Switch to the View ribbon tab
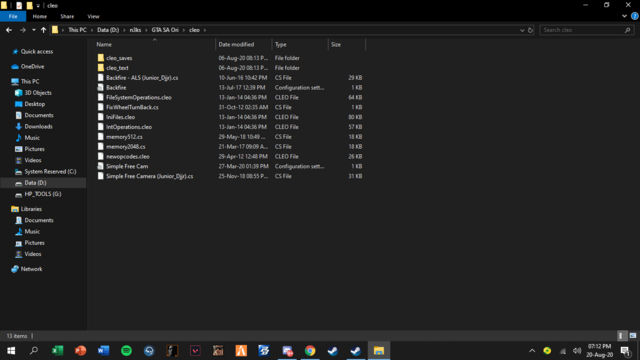640x360 pixels. (x=93, y=16)
